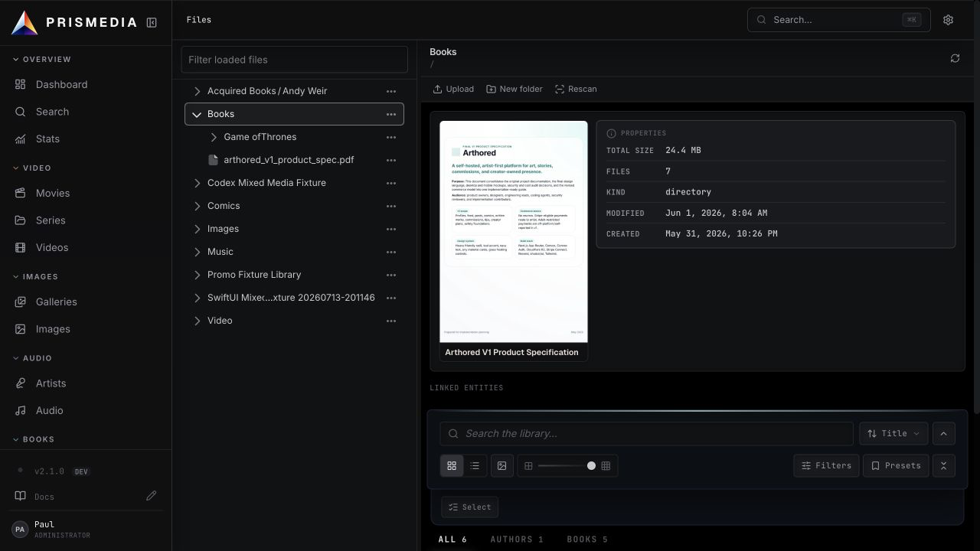Screen dimensions: 980x551
Task: Click the Prismedia prism logo
Action: [x=24, y=23]
